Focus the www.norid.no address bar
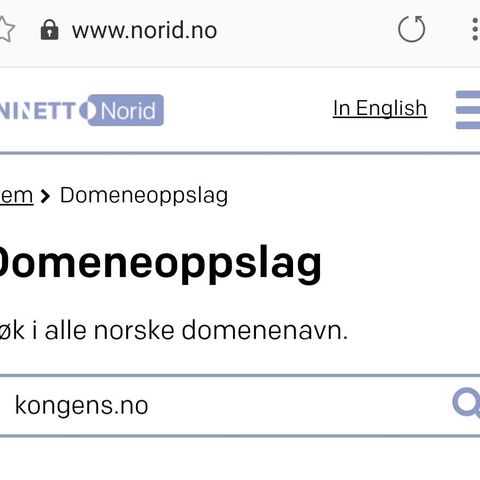Viewport: 480px width, 480px height. (x=145, y=30)
